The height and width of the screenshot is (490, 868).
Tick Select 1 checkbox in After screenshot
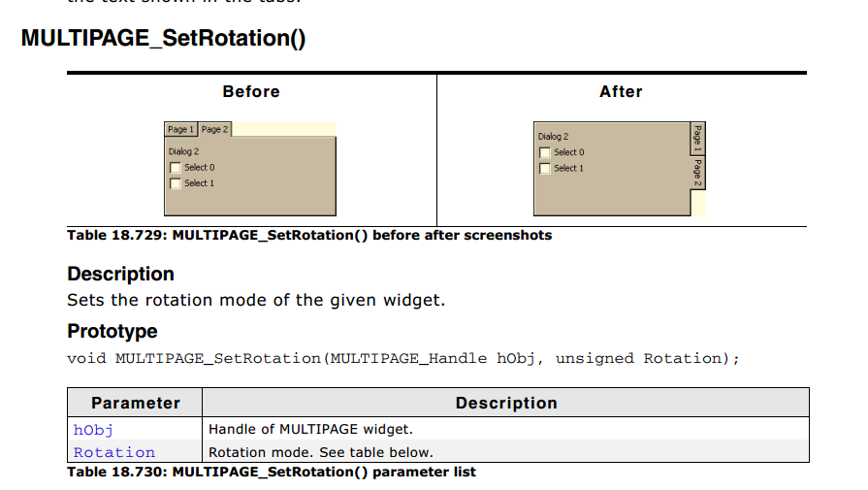click(x=545, y=168)
